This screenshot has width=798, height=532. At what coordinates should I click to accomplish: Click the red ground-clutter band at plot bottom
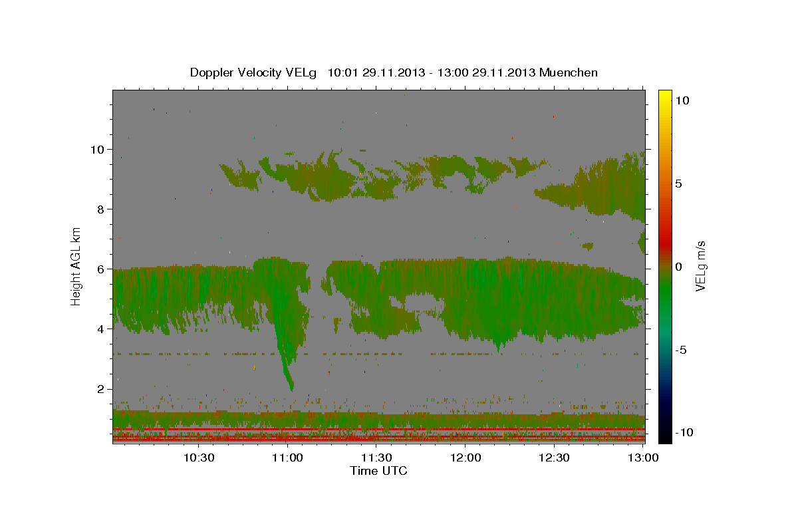[x=378, y=438]
